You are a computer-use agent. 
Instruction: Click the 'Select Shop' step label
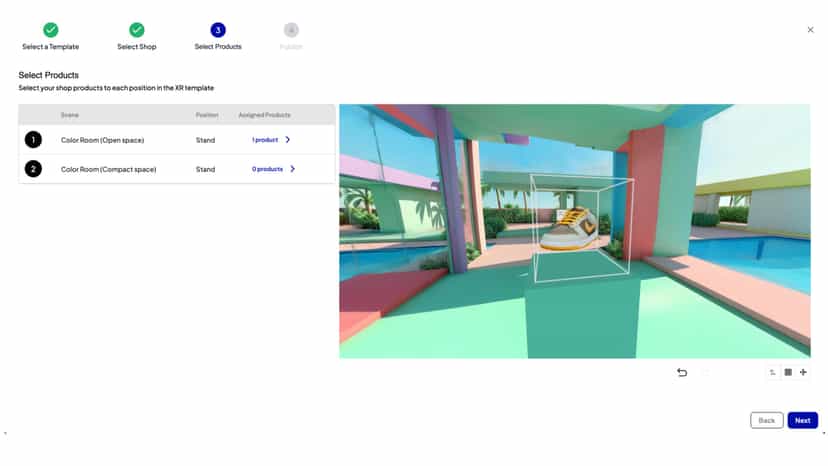[x=137, y=47]
